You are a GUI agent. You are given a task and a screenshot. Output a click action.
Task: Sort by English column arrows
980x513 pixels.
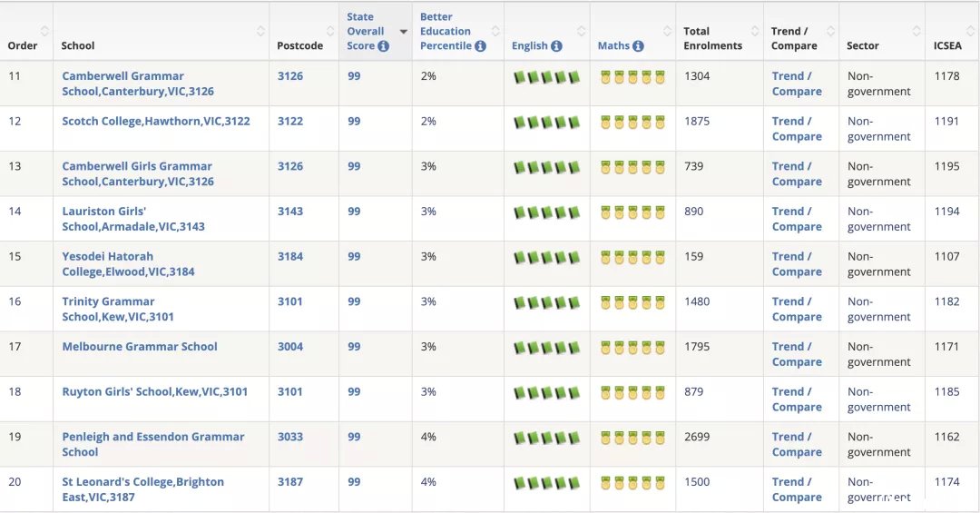(582, 31)
